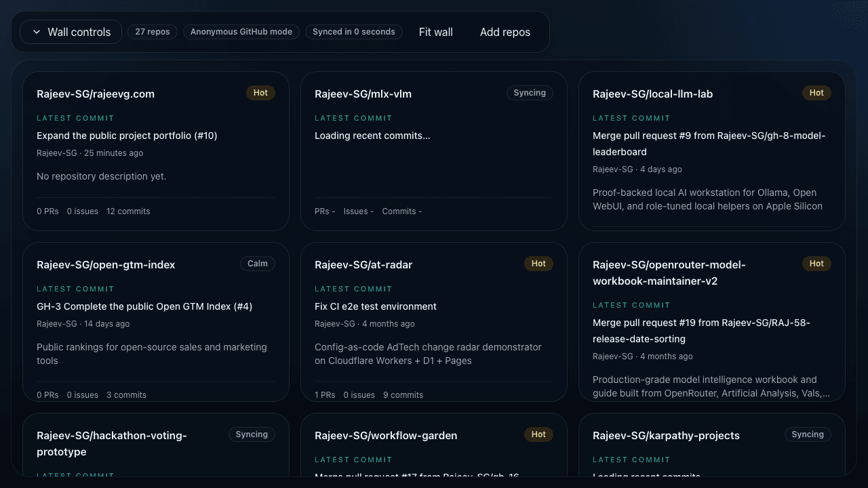Click Hot badge on openrouter-model-workbook card

816,264
